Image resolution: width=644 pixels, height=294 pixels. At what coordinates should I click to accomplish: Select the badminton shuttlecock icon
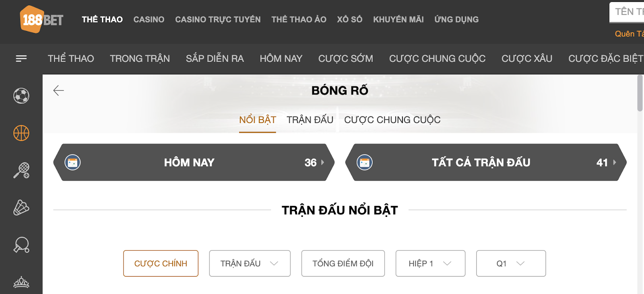[21, 208]
